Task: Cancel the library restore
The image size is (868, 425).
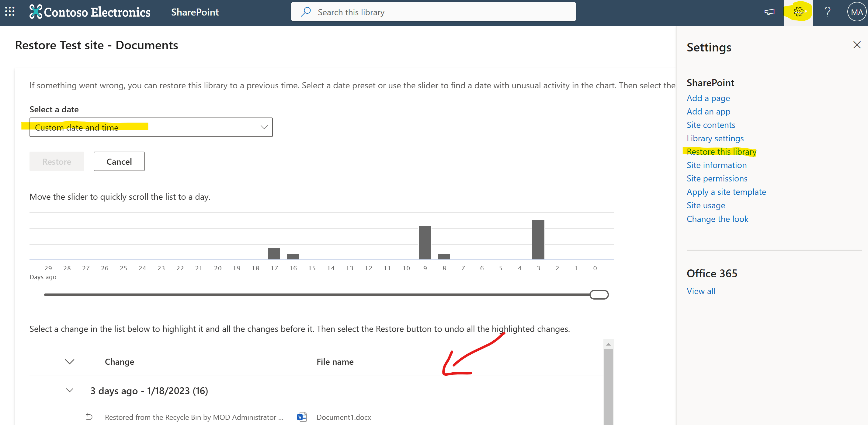Action: click(119, 161)
